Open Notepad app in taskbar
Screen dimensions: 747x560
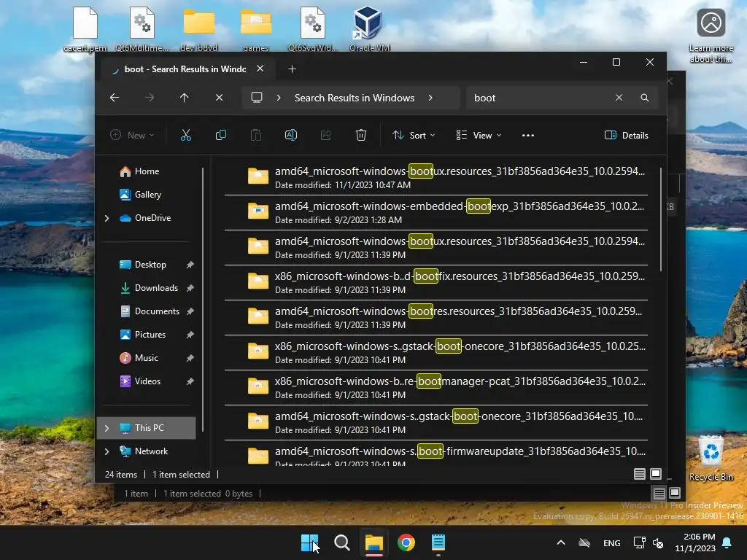[438, 542]
